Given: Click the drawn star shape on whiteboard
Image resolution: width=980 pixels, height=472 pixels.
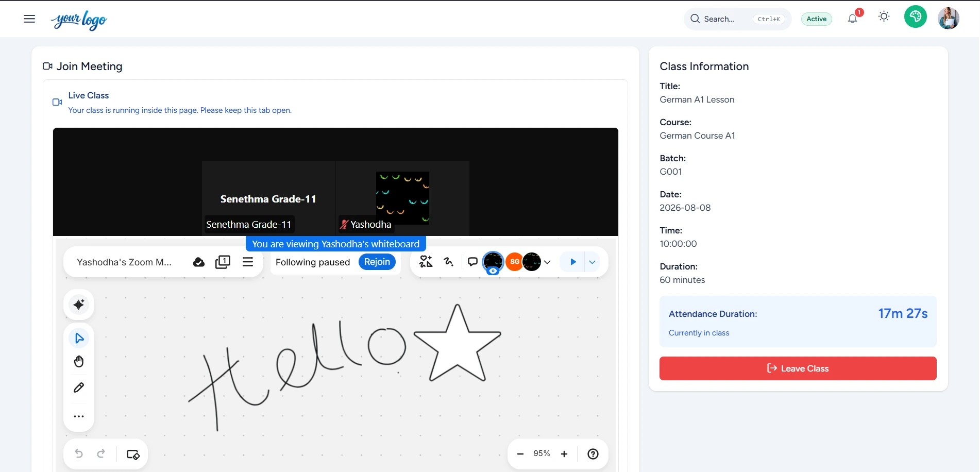Looking at the screenshot, I should pos(457,343).
